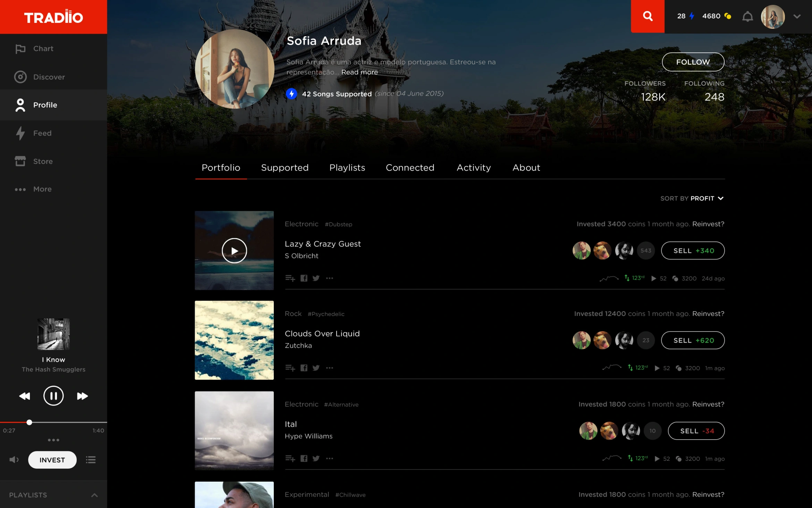The height and width of the screenshot is (508, 812).
Task: Open the Activity tab
Action: 474,168
